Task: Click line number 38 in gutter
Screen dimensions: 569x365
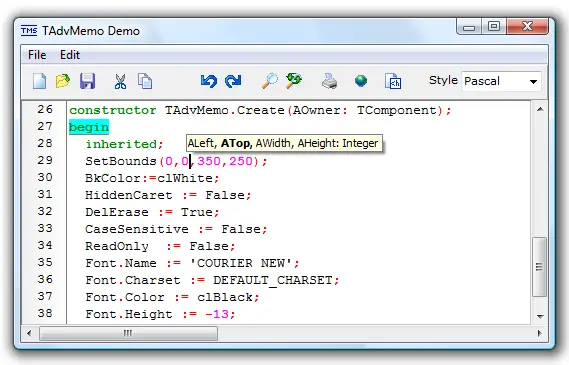Action: click(45, 313)
